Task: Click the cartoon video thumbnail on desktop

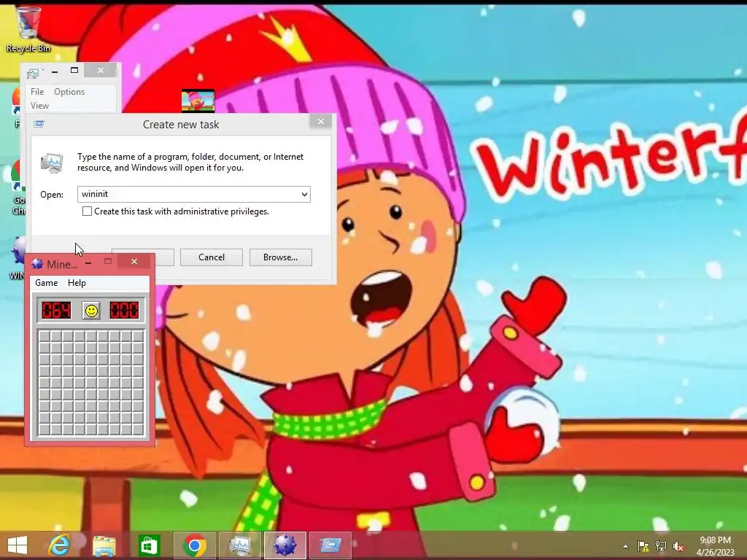Action: (198, 101)
